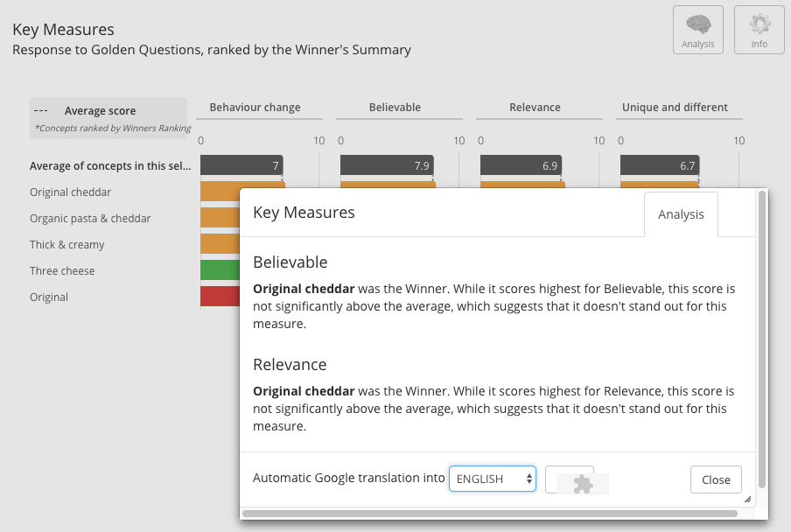Click the dialog resize grip icon

(747, 500)
